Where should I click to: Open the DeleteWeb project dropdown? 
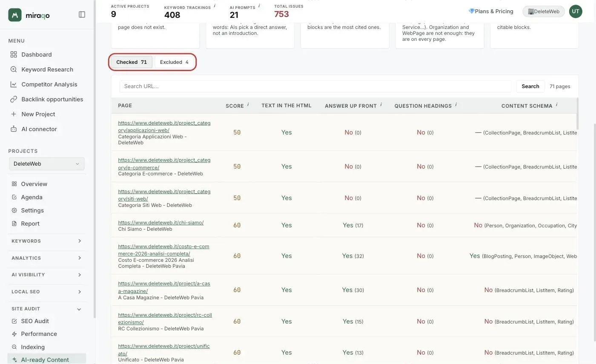(x=47, y=164)
